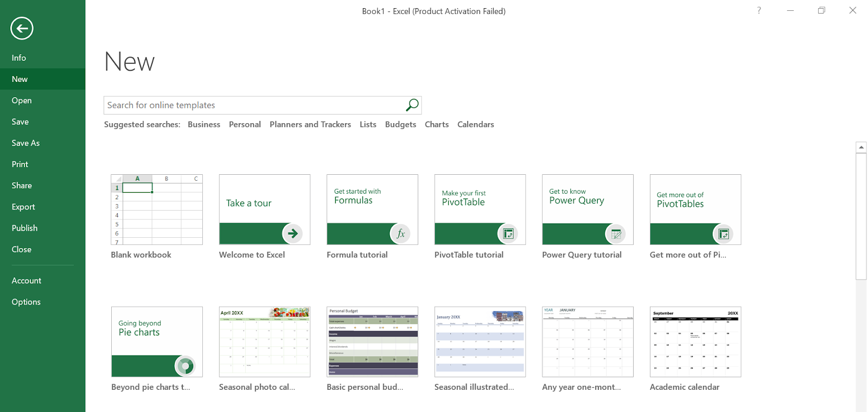868x412 pixels.
Task: Choose Save As in the sidebar
Action: point(42,143)
